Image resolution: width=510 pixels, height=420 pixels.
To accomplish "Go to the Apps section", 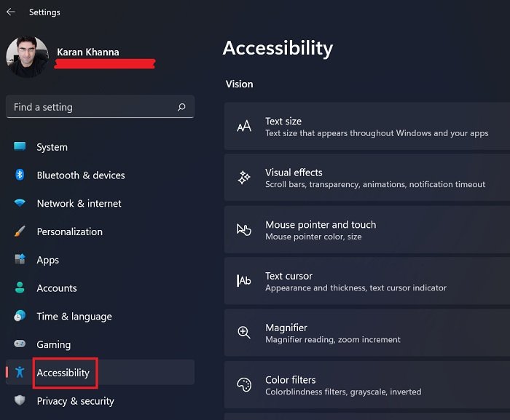I will (x=48, y=260).
